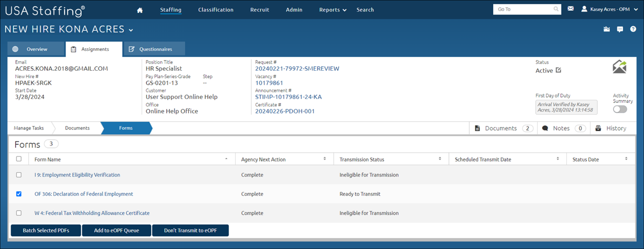Screen dimensions: 644x249
Task: Open the mail envelope icon in header
Action: (571, 9)
